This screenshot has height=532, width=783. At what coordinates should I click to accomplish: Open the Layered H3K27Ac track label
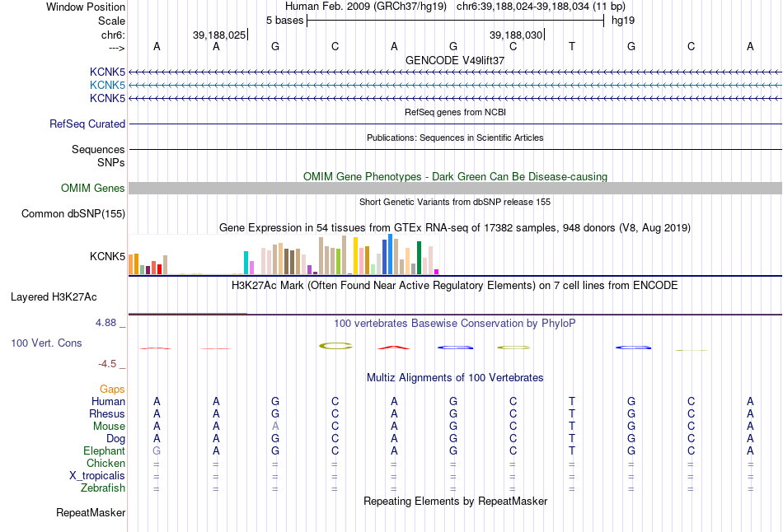[x=54, y=297]
